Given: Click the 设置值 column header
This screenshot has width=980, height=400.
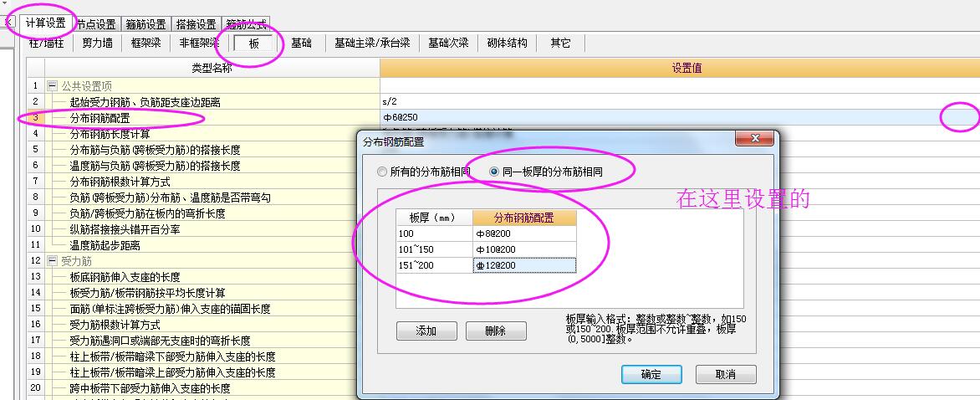Looking at the screenshot, I should click(680, 68).
